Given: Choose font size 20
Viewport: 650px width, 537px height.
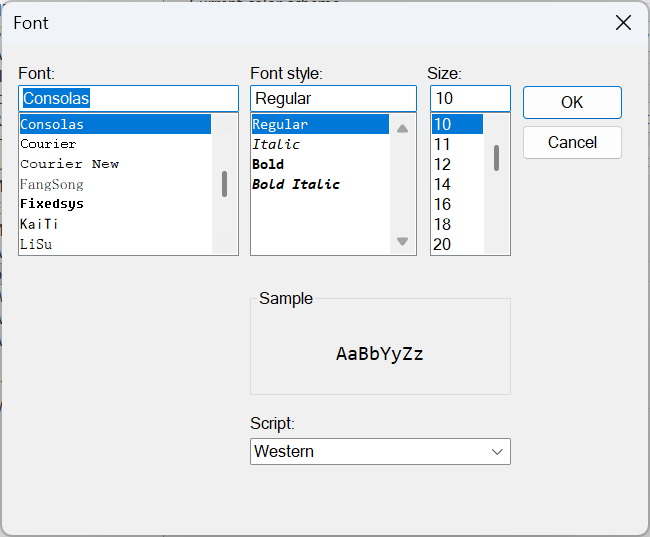Looking at the screenshot, I should pos(457,244).
